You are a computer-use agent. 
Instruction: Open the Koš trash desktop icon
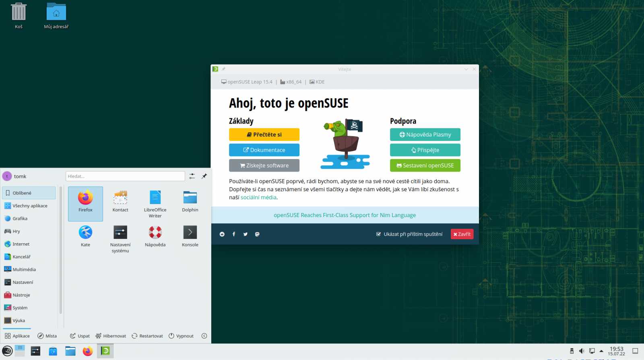click(x=19, y=16)
